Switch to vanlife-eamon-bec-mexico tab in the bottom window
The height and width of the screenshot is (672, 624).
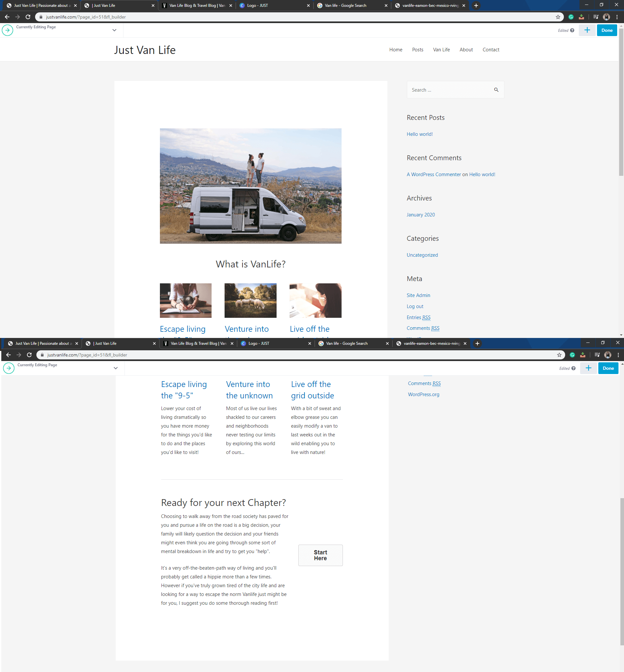432,343
